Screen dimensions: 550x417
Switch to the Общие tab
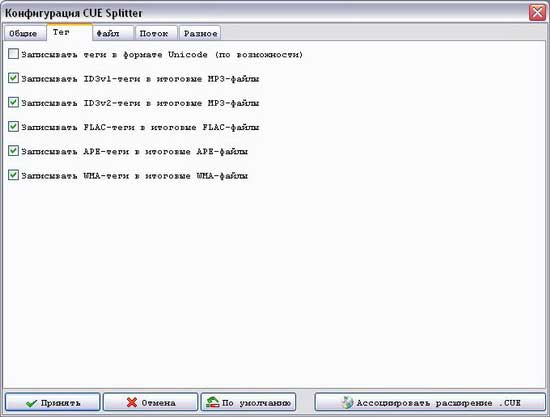coord(25,33)
